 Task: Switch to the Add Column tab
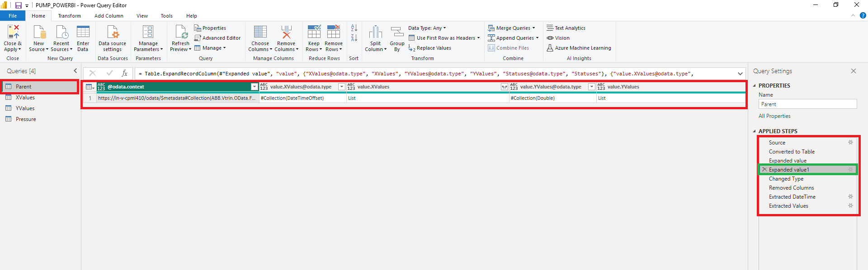click(x=109, y=16)
